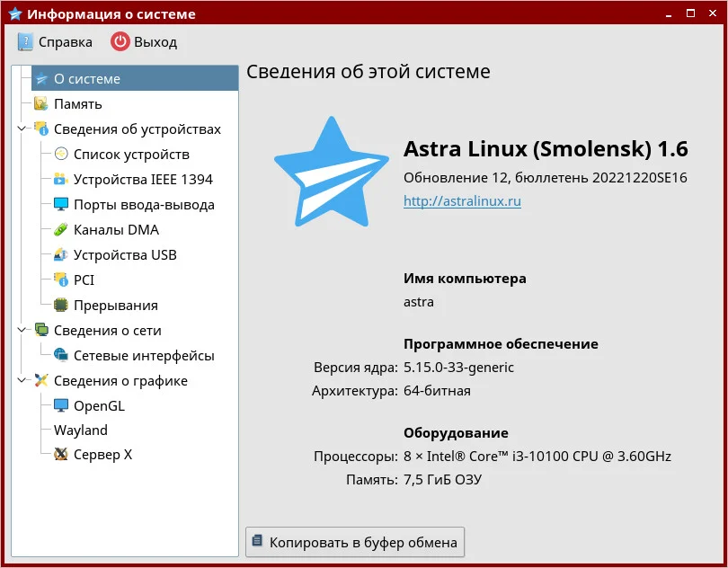This screenshot has height=568, width=728.
Task: Click the clipboard icon on the copy button
Action: (257, 541)
